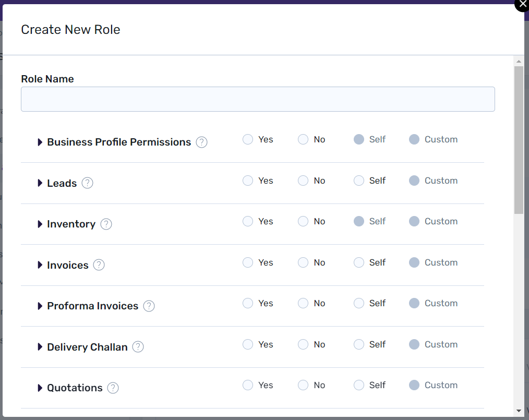
Task: Close the Create New Role dialog
Action: 522,4
